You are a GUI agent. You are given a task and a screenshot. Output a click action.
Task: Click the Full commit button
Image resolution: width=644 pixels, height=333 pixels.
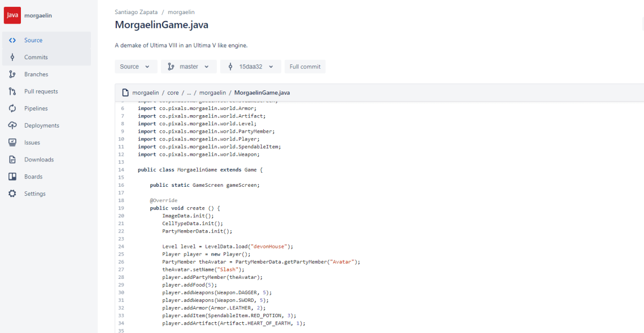coord(305,67)
